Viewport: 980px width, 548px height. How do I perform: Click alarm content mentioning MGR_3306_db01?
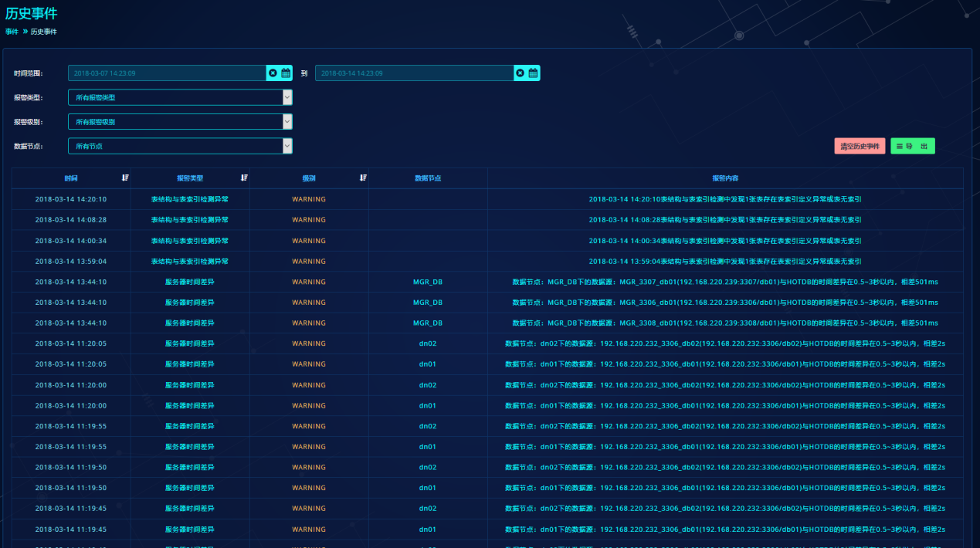coord(725,303)
